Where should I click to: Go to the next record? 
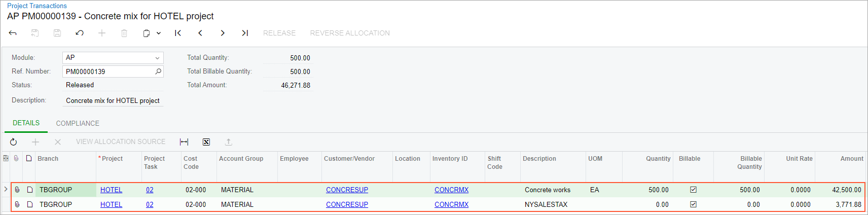click(x=223, y=33)
